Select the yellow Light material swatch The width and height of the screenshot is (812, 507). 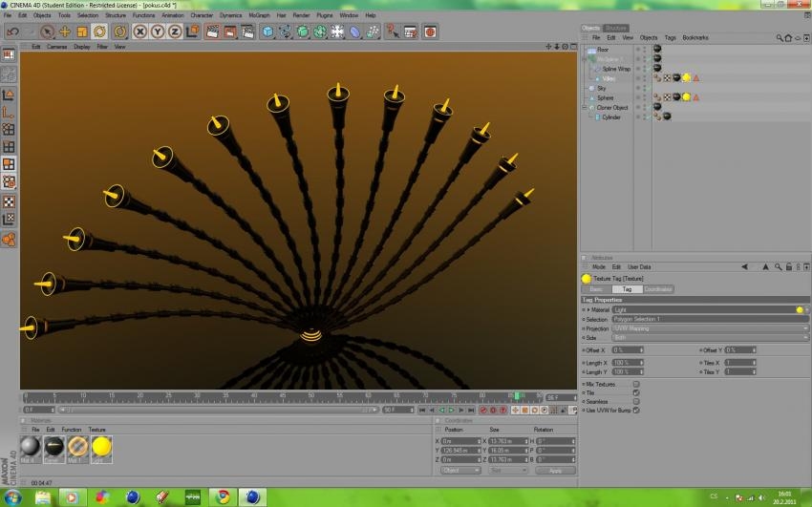tap(101, 447)
